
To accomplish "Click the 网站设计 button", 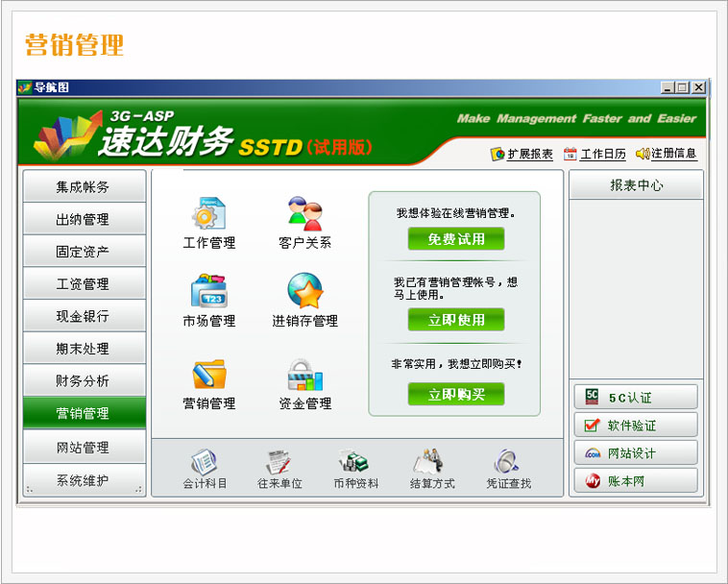I will 636,452.
